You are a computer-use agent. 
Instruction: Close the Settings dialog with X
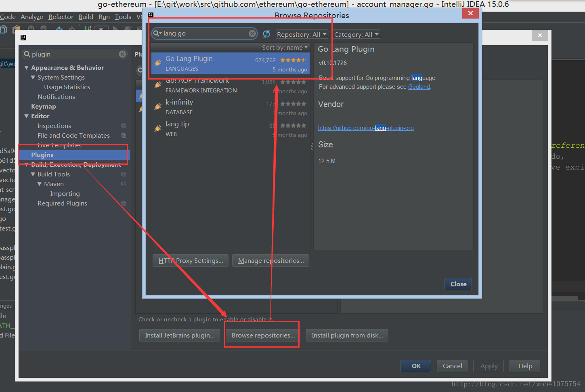tap(540, 36)
